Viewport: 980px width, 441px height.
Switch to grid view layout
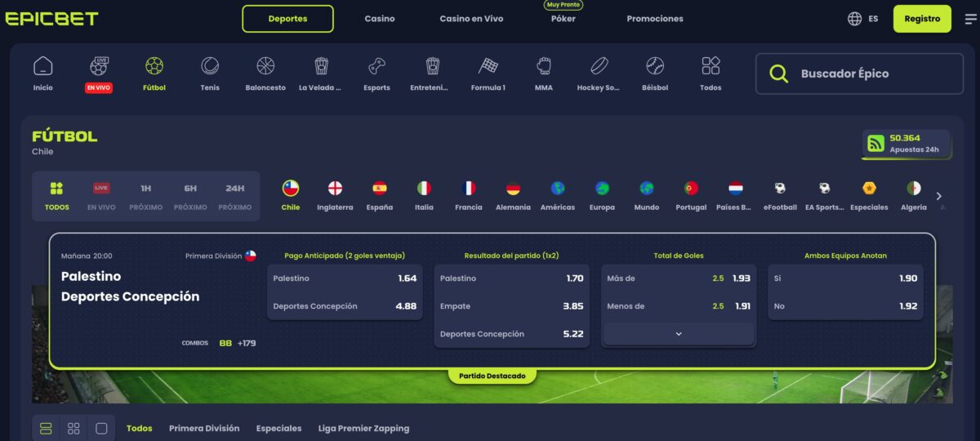pos(73,428)
